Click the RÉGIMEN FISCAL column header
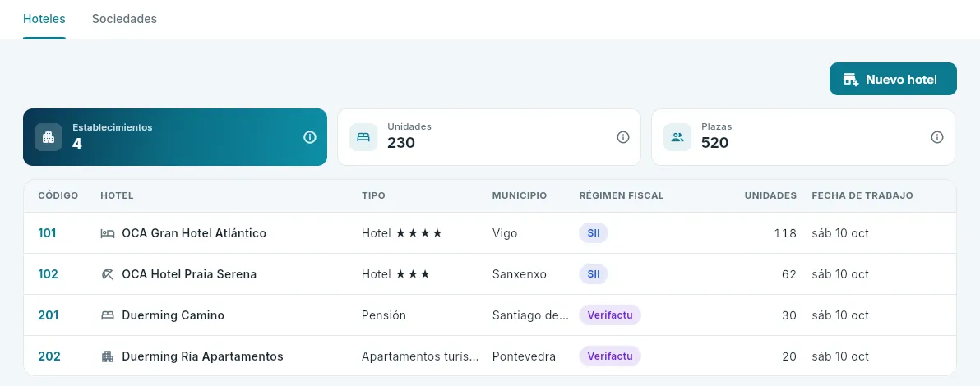 (622, 195)
